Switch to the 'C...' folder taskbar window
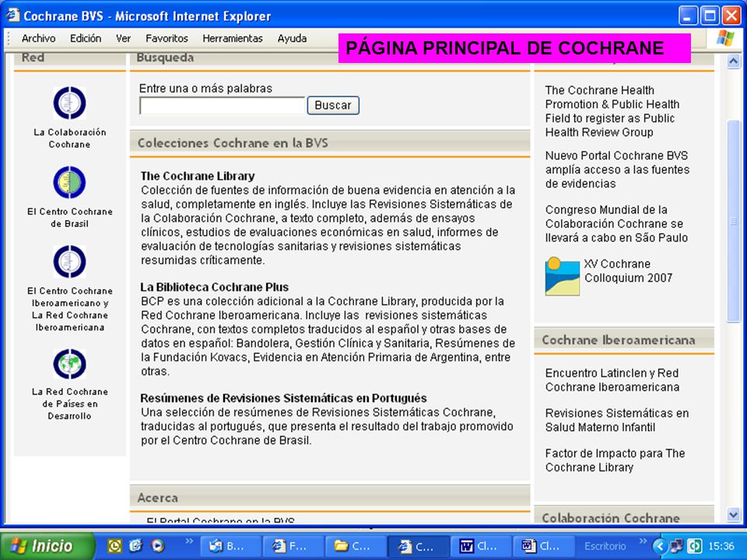This screenshot has height=560, width=747. click(x=357, y=546)
